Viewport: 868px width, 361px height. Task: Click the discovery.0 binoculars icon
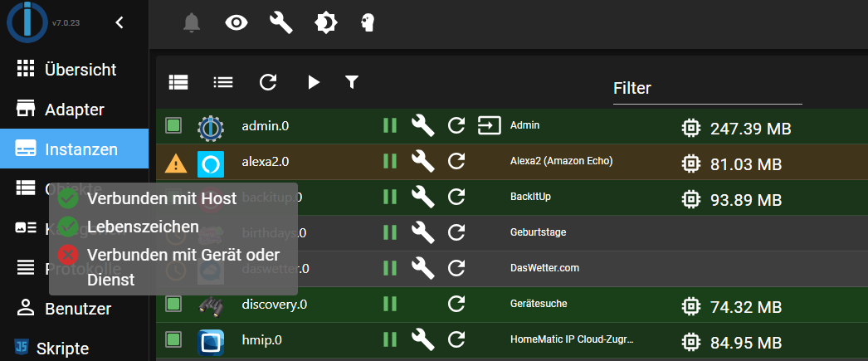211,306
